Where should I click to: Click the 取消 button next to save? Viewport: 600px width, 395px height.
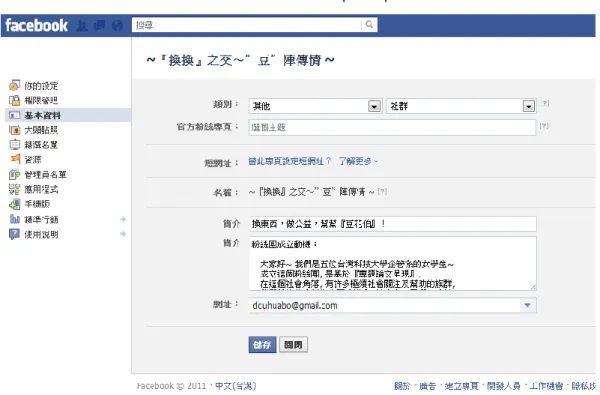[293, 345]
